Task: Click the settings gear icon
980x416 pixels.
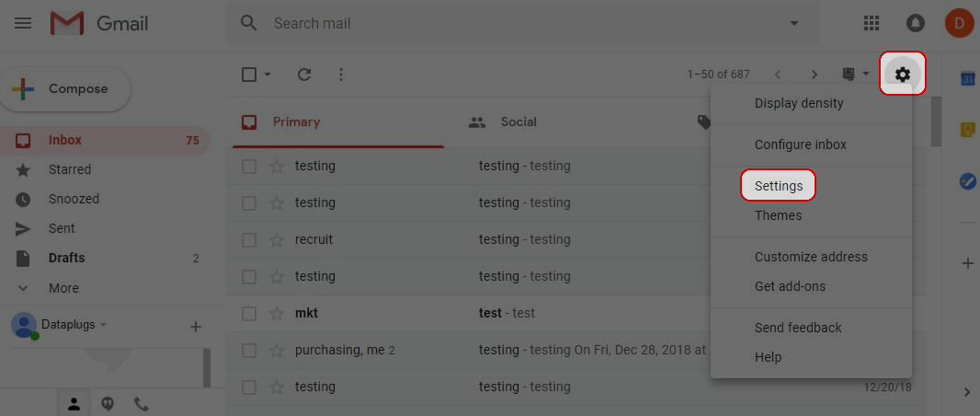Action: tap(903, 75)
